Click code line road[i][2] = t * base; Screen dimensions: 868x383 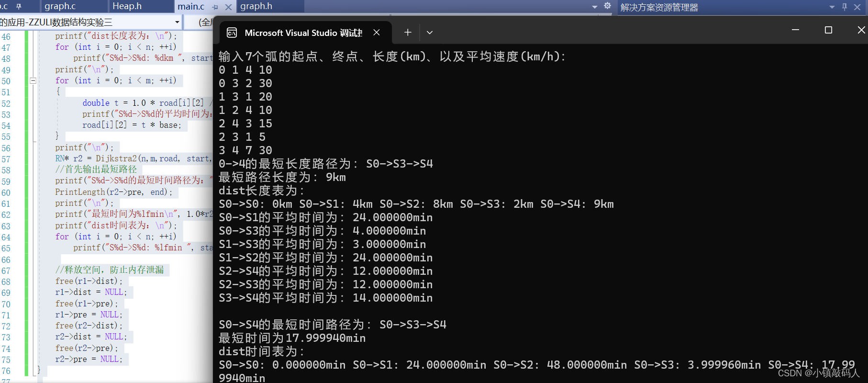[x=132, y=125]
